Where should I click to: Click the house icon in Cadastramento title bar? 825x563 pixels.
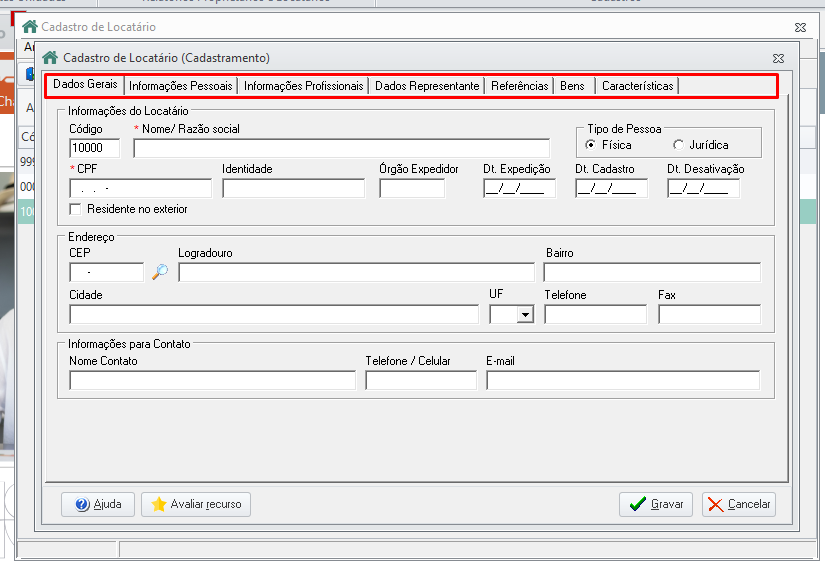pyautogui.click(x=50, y=57)
